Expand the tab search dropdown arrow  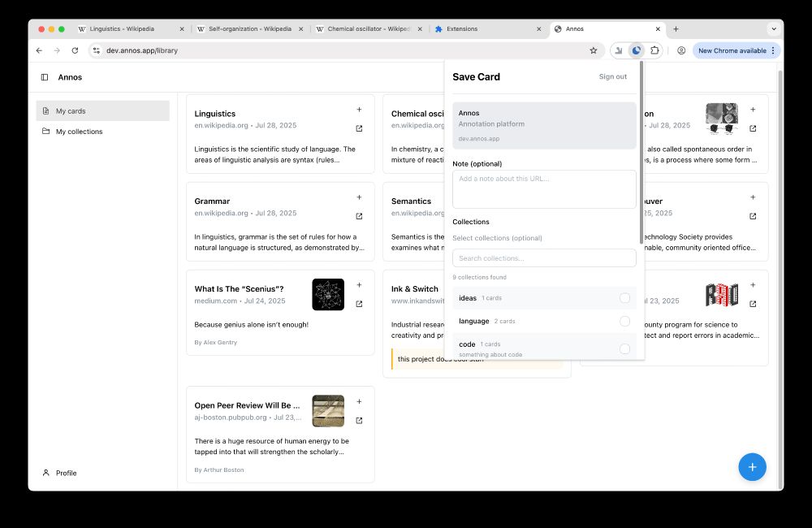click(774, 29)
